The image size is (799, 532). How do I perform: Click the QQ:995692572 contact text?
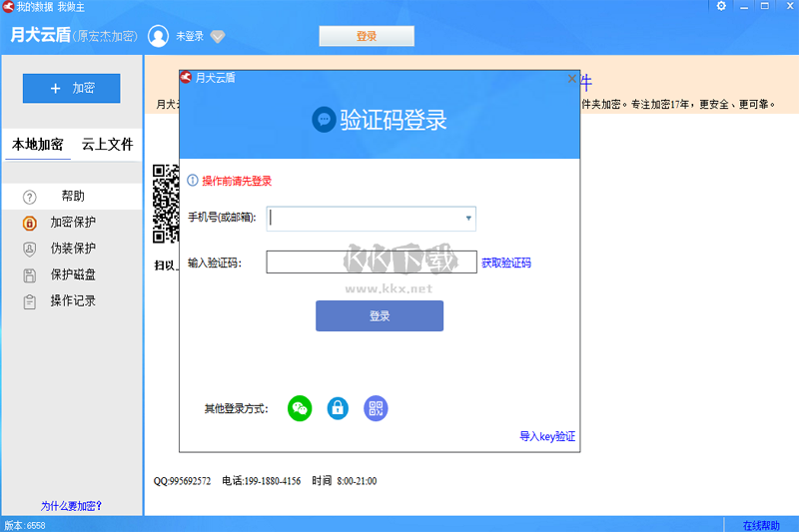coord(182,481)
